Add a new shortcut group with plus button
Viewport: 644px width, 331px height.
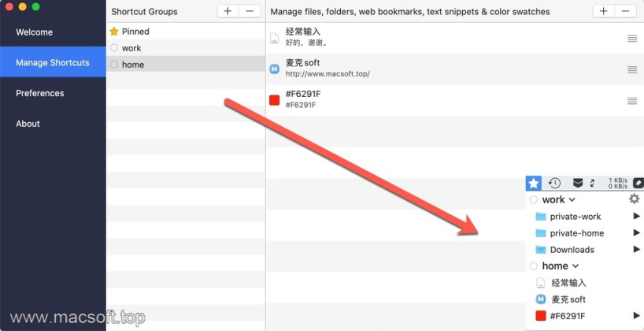coord(228,11)
